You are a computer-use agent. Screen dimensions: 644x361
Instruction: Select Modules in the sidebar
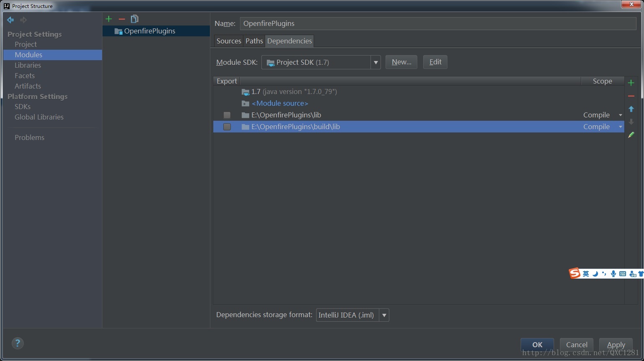pyautogui.click(x=53, y=55)
